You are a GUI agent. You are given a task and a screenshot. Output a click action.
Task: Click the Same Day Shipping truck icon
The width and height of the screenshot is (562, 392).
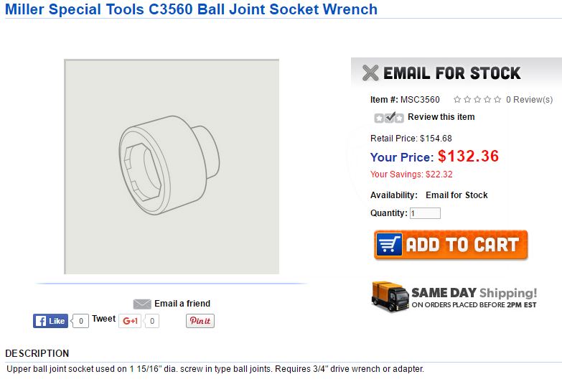(390, 296)
